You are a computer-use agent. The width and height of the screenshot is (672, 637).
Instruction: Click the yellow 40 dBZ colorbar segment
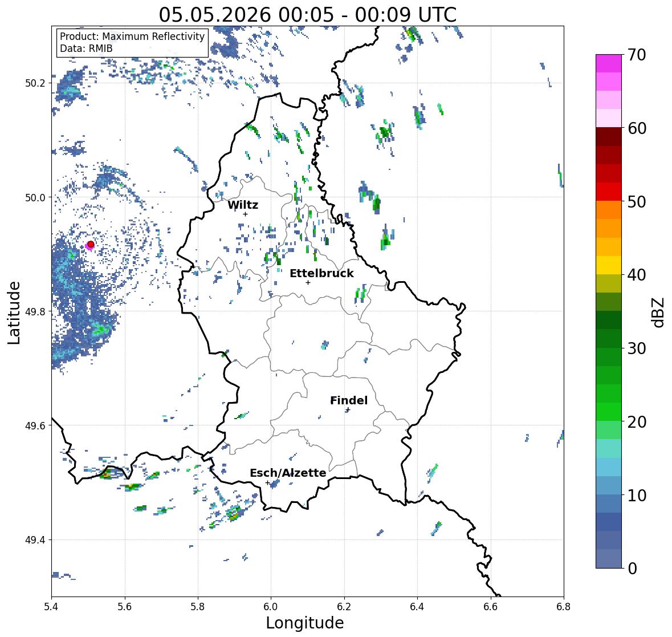pos(609,265)
